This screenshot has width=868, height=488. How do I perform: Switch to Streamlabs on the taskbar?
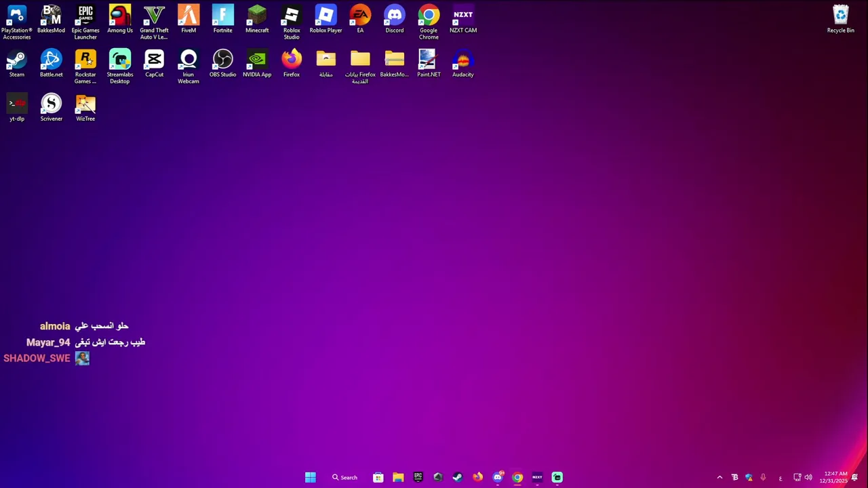(557, 477)
